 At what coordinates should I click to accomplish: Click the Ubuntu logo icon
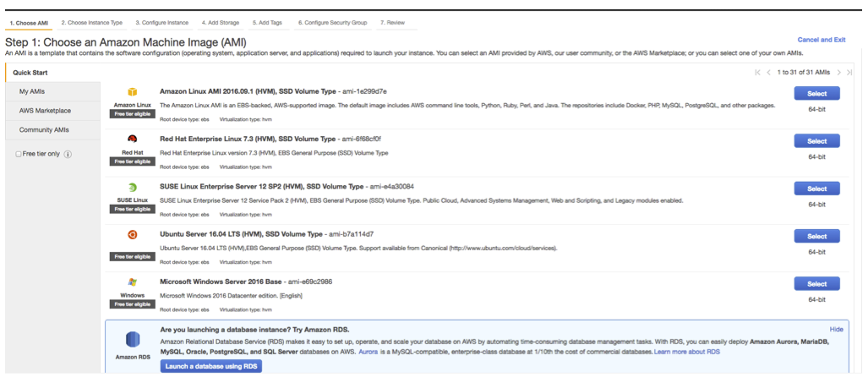click(133, 235)
